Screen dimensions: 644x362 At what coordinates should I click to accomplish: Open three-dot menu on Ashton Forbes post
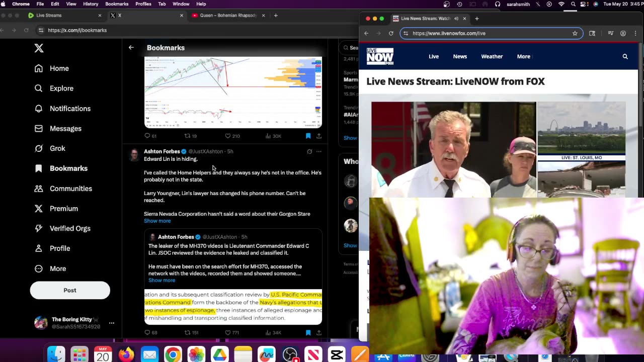(x=319, y=151)
